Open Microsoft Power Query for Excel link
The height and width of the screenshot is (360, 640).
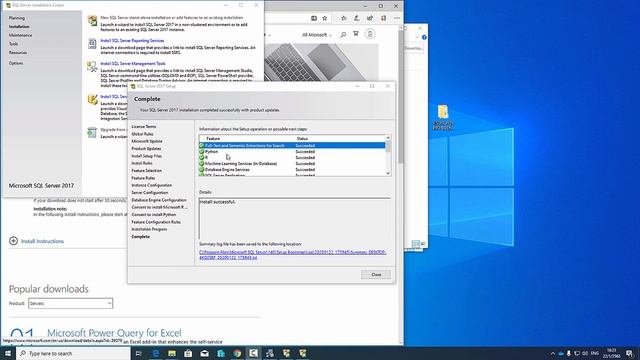114,333
